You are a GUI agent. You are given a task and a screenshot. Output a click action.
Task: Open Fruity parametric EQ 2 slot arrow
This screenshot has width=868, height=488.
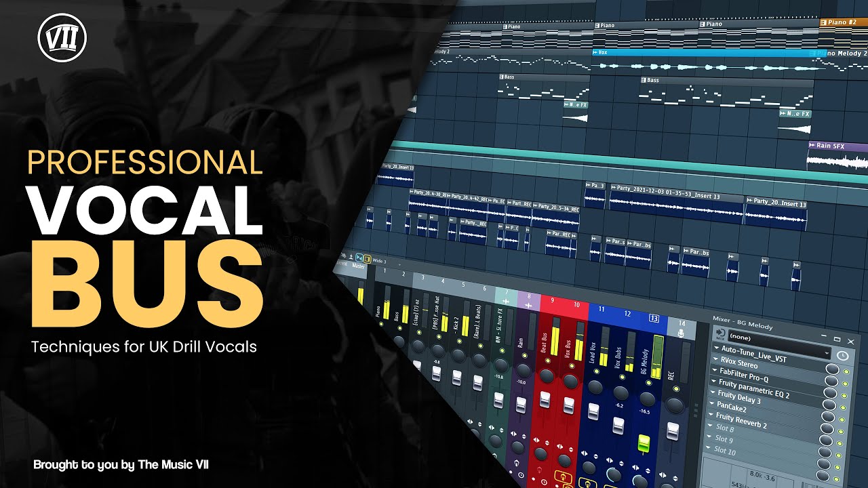tap(713, 382)
